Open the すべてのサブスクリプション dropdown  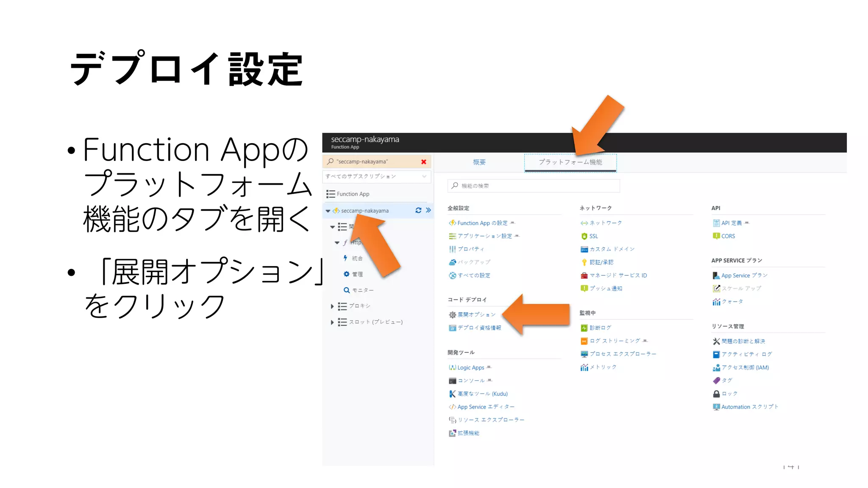377,177
